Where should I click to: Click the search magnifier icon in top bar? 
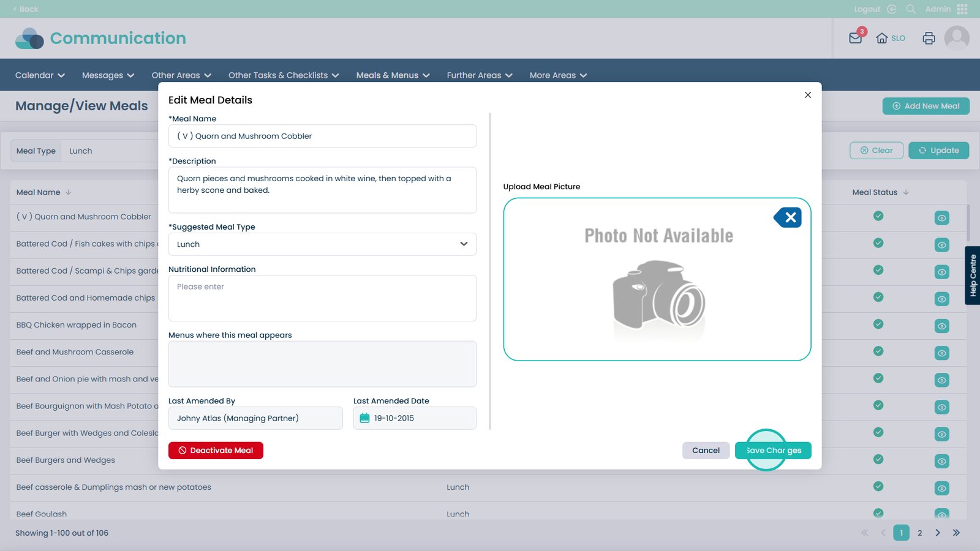(x=911, y=9)
